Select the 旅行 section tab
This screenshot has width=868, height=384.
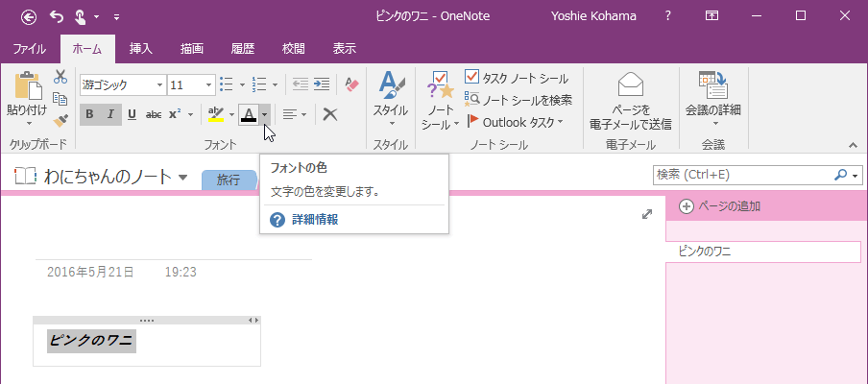[x=229, y=180]
